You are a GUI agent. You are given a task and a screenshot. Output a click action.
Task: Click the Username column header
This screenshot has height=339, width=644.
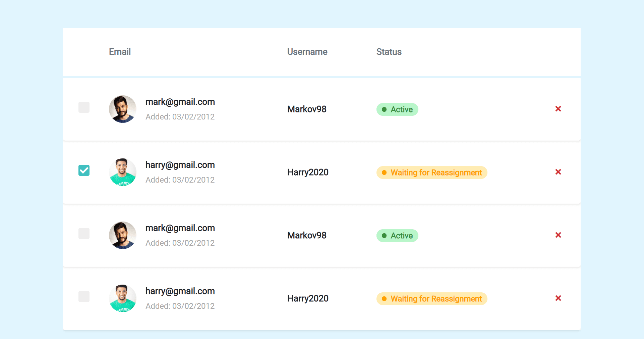point(307,52)
